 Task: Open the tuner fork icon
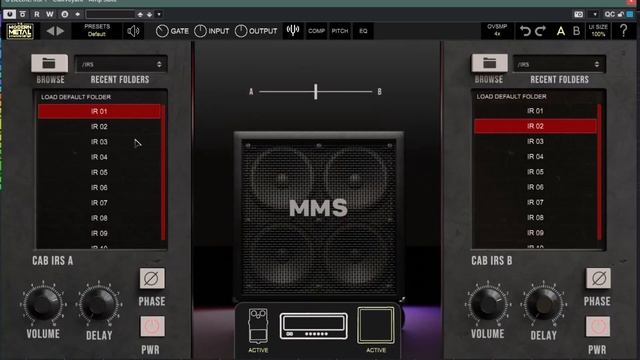(x=293, y=31)
